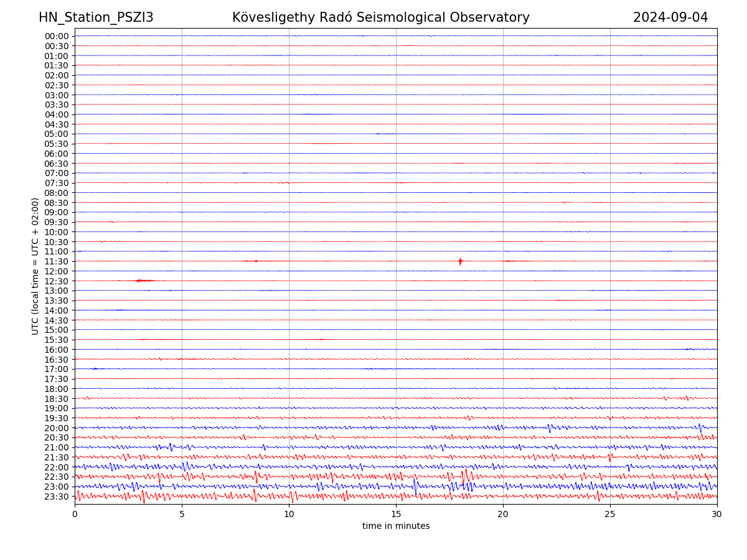Screen dimensions: 747x560
Task: Select the 20:00 row time label
Action: click(57, 428)
